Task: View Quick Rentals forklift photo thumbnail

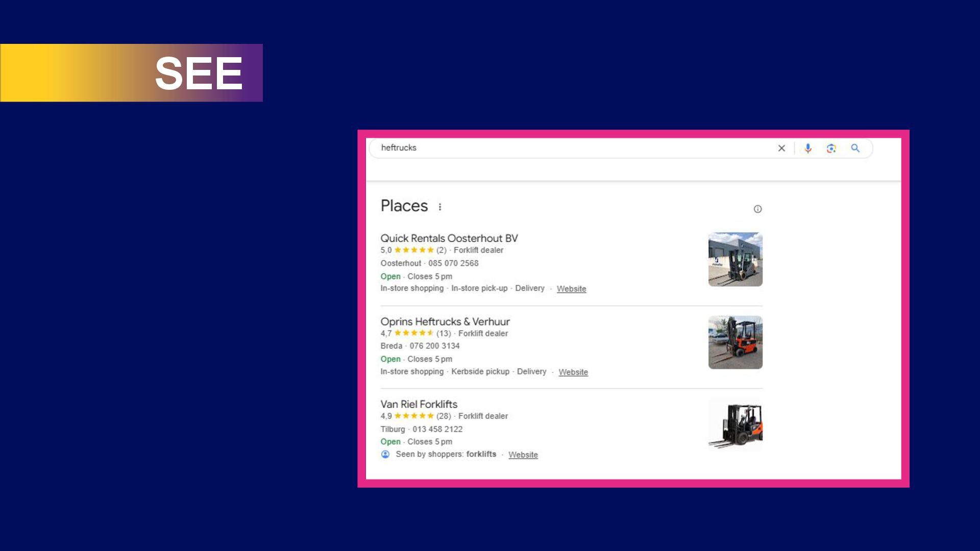Action: (x=735, y=259)
